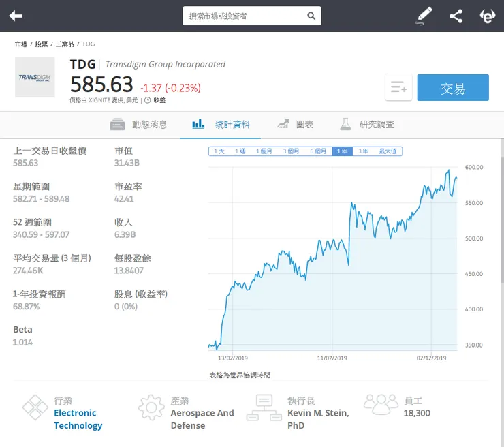This screenshot has height=447, width=504.
Task: Open the eToro logo icon
Action: 487,16
